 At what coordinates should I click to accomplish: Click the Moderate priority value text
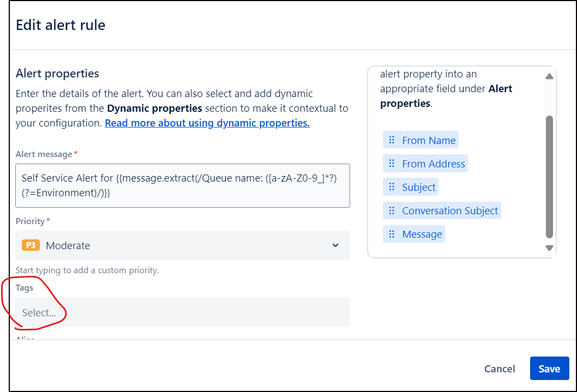[x=68, y=245]
